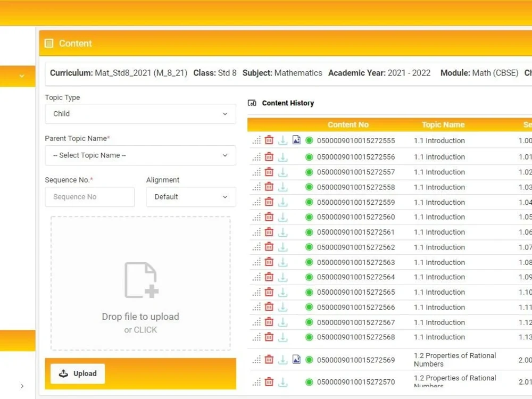Open the Topic Type dropdown showing Child
The width and height of the screenshot is (532, 399).
point(140,114)
